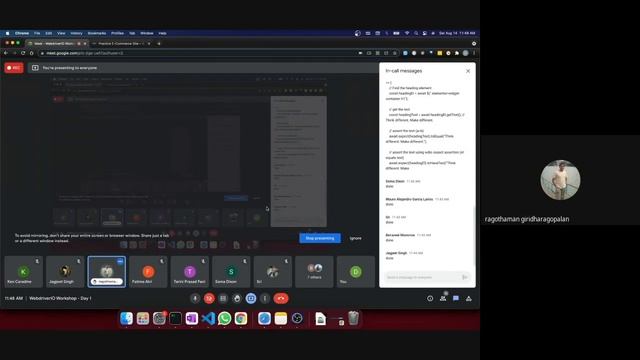
Task: Click Chrome's back navigation arrow
Action: tap(6, 53)
